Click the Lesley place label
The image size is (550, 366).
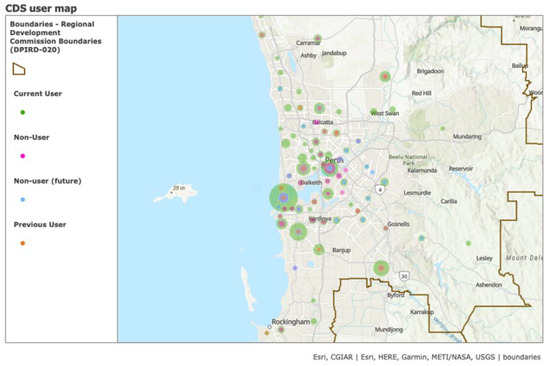[x=484, y=258]
